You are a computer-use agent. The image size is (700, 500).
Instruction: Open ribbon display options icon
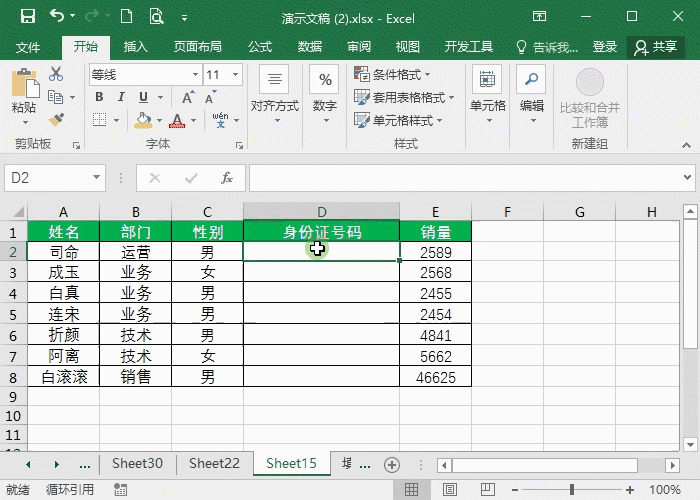539,17
